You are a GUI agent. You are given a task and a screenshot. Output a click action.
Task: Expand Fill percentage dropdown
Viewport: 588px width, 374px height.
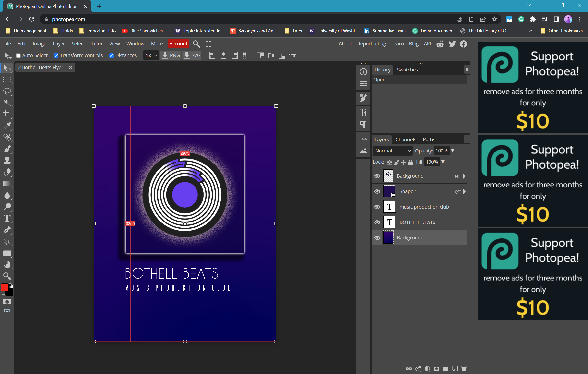coord(444,162)
